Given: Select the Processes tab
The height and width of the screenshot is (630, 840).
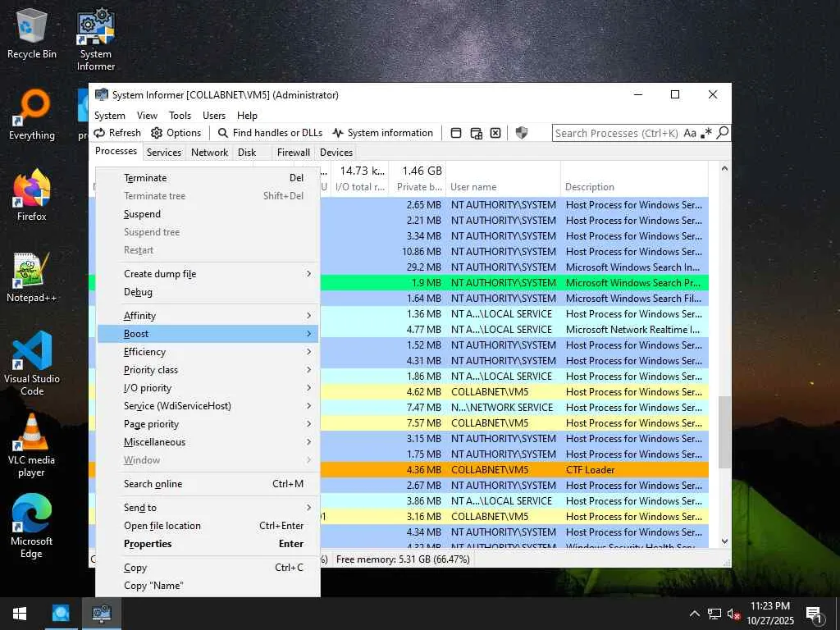Looking at the screenshot, I should [x=116, y=151].
